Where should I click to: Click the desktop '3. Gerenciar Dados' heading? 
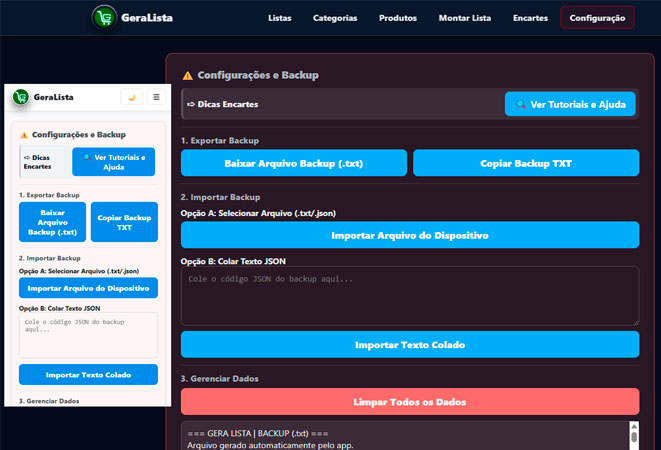(220, 378)
